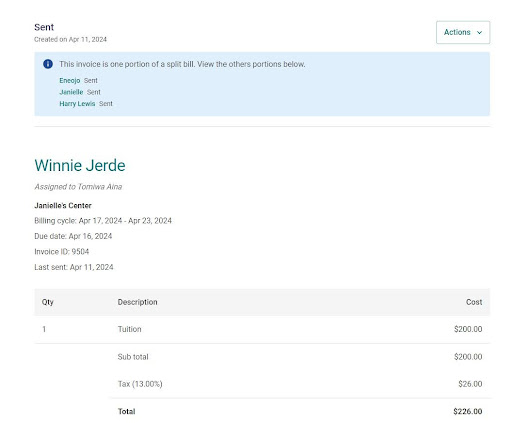512x423 pixels.
Task: Click the split bill notice message
Action: point(182,64)
